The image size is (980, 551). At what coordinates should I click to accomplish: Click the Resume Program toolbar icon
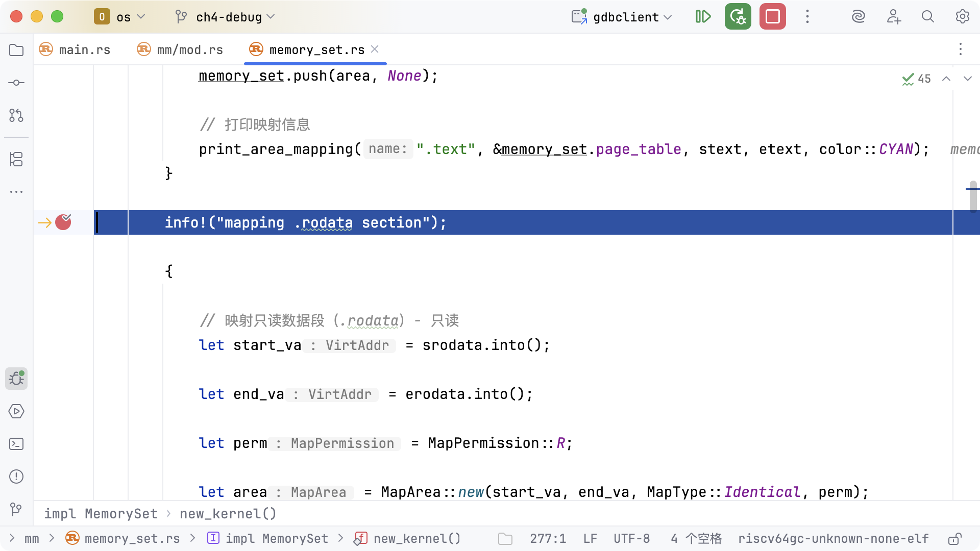point(703,17)
